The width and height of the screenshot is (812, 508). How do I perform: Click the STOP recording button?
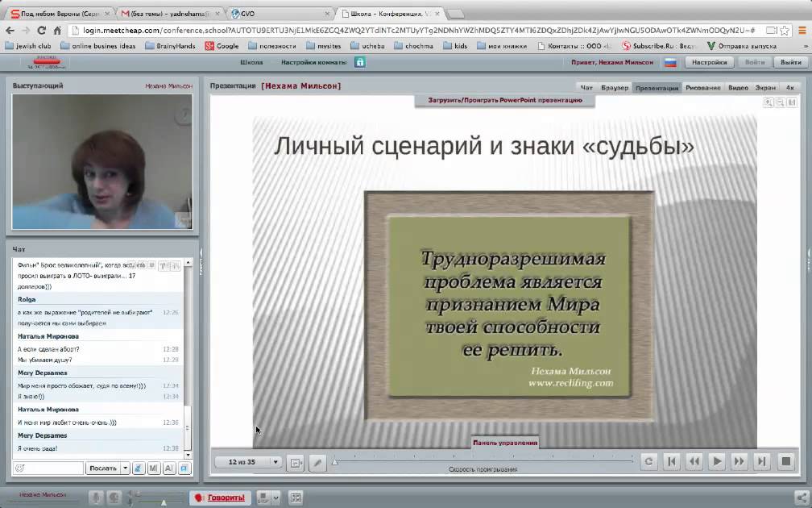(x=263, y=498)
